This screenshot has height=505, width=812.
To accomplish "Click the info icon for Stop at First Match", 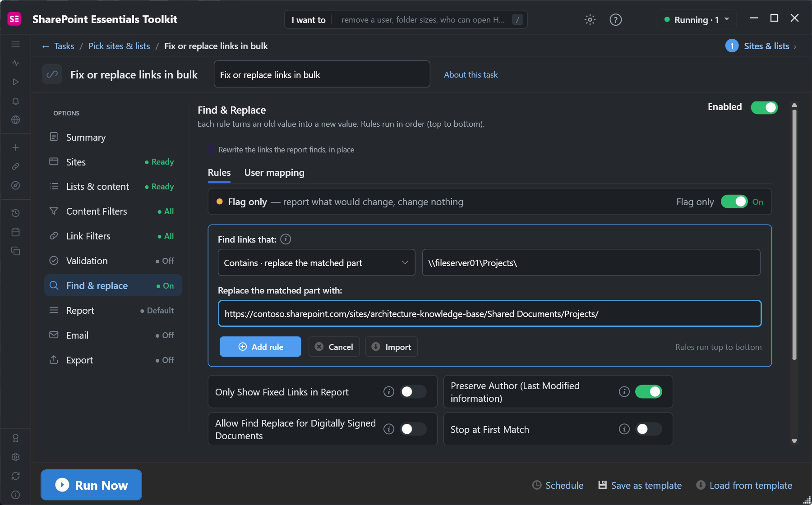I will [x=624, y=429].
